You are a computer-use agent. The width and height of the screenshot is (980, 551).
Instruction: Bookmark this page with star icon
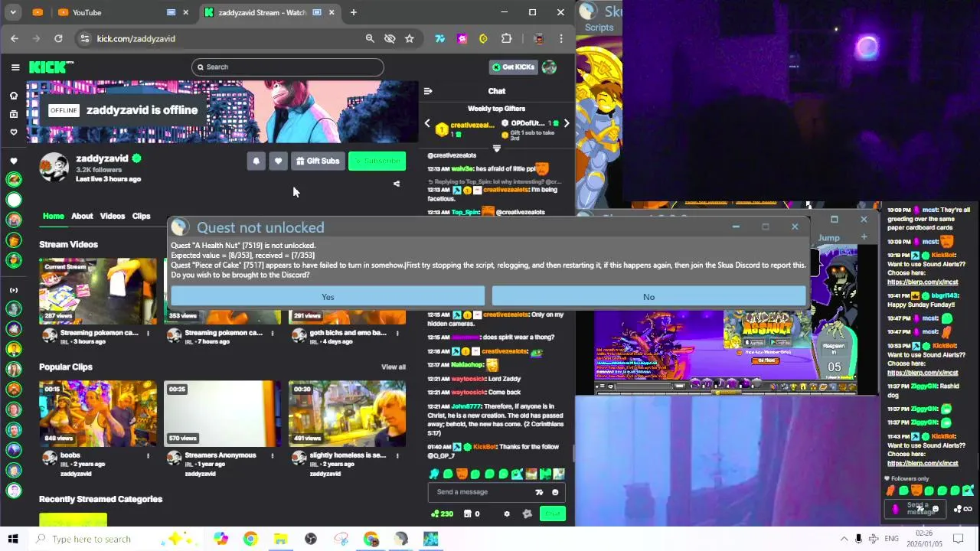[x=410, y=38]
